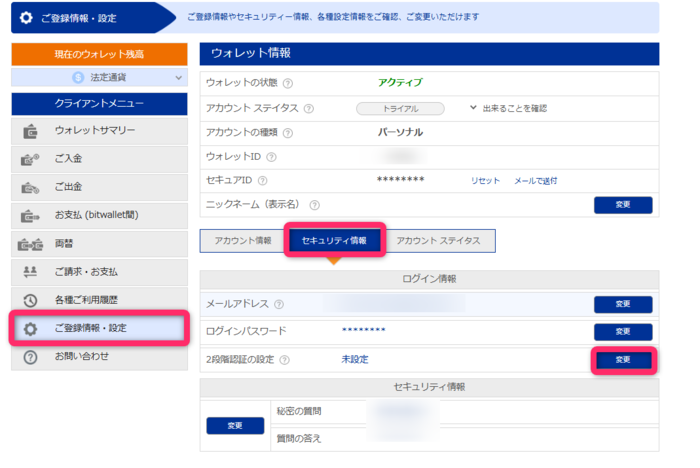Viewport: 700px width, 468px height.
Task: Open お問い合わせ menu item
Action: point(99,357)
